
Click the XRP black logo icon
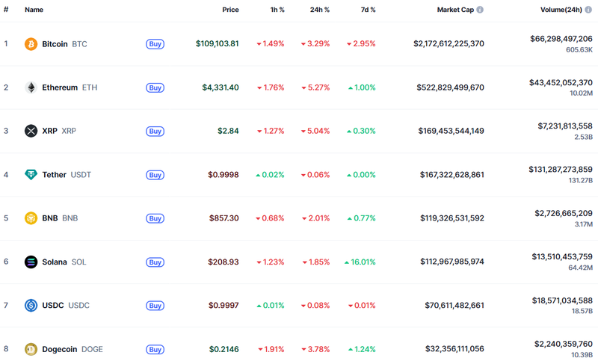(x=31, y=131)
